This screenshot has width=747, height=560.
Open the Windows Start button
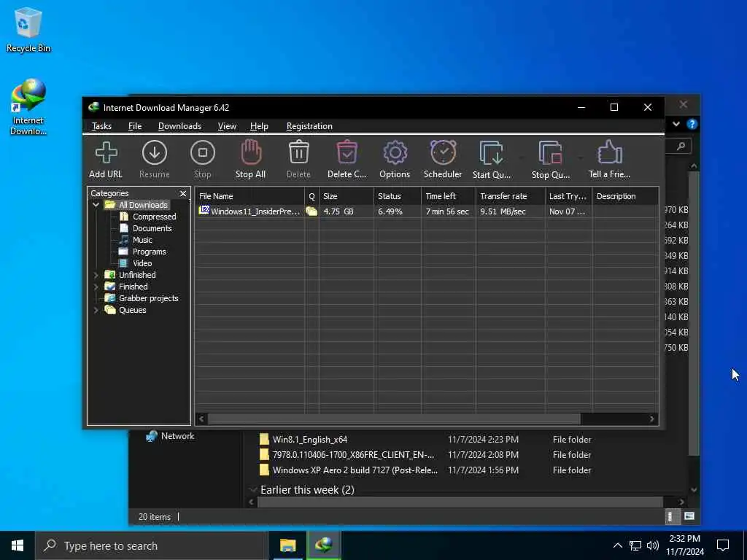[x=18, y=545]
